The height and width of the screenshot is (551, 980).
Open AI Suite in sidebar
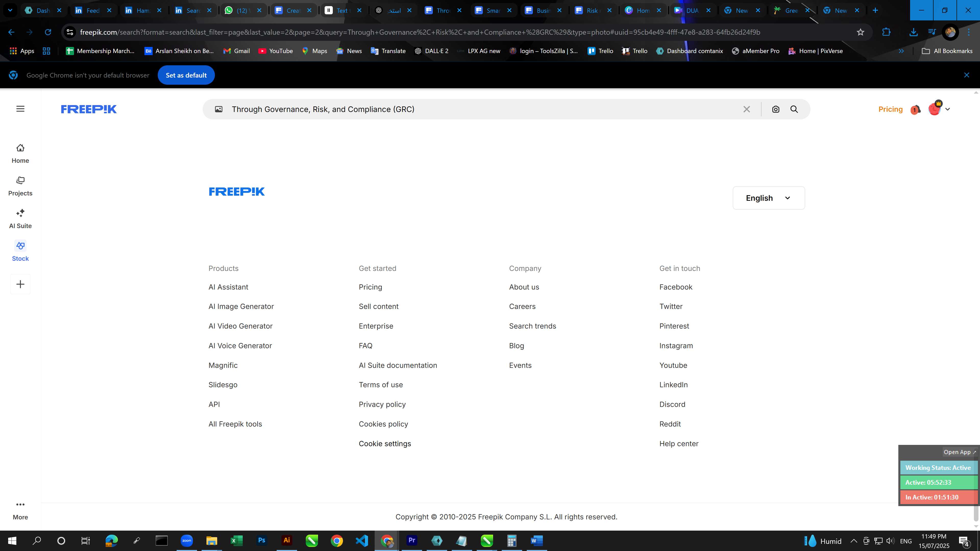pos(20,219)
